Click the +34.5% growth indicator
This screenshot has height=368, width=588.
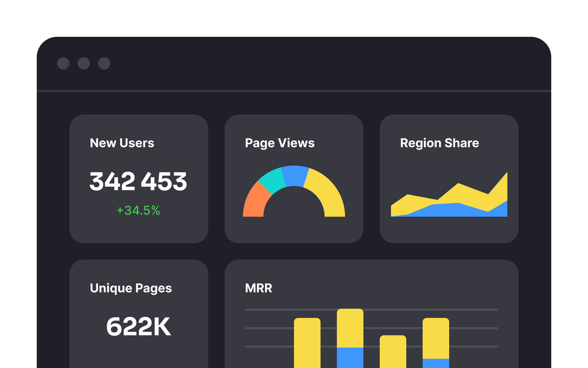point(138,211)
